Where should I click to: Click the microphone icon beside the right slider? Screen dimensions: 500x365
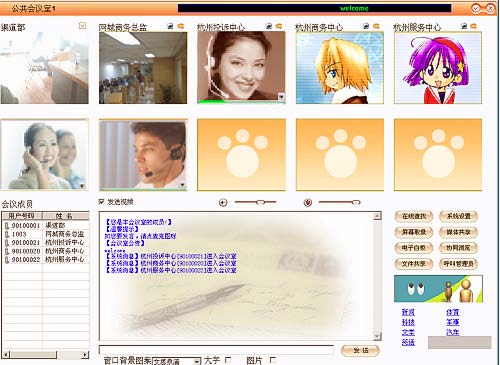308,202
